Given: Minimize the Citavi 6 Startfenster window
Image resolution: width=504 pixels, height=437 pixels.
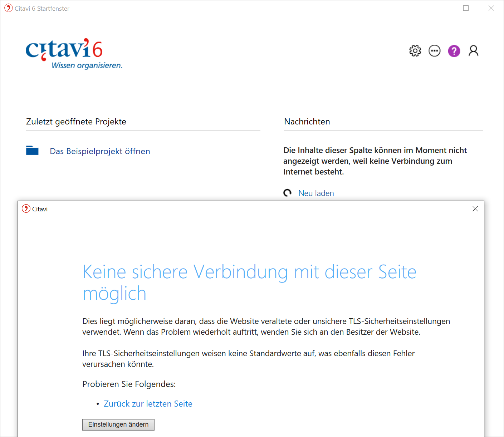Looking at the screenshot, I should pyautogui.click(x=441, y=8).
